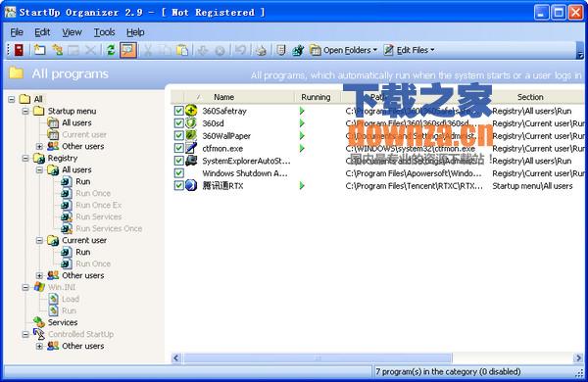Image resolution: width=588 pixels, height=382 pixels.
Task: Open the File menu
Action: click(x=17, y=32)
